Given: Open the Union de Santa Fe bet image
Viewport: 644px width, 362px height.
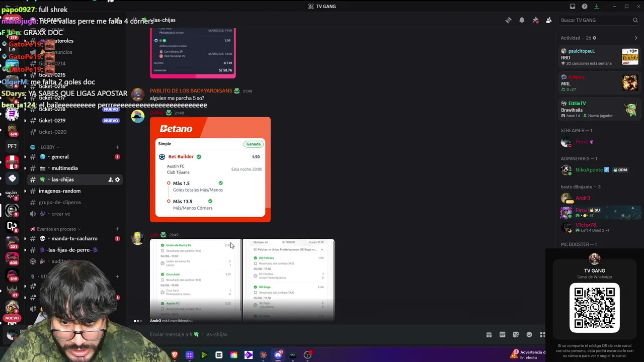Looking at the screenshot, I should 196,280.
